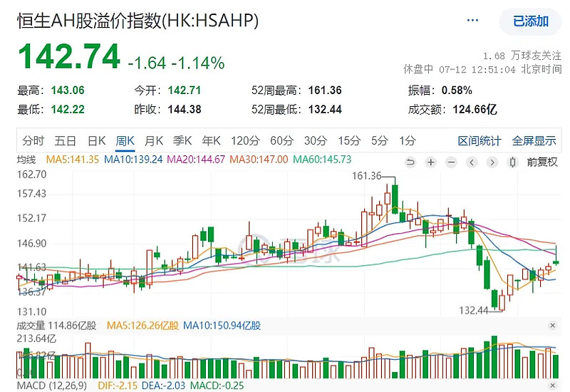Click the DEA:-2.03 value
The height and width of the screenshot is (392, 570).
(x=163, y=386)
